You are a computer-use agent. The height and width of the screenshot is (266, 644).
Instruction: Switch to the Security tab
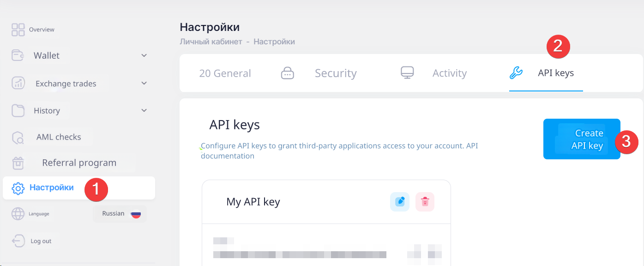(335, 73)
